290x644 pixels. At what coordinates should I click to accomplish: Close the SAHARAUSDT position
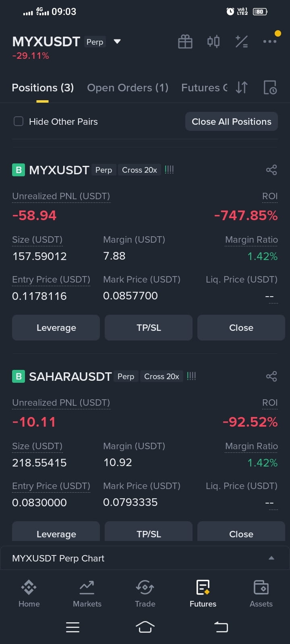[x=241, y=532]
